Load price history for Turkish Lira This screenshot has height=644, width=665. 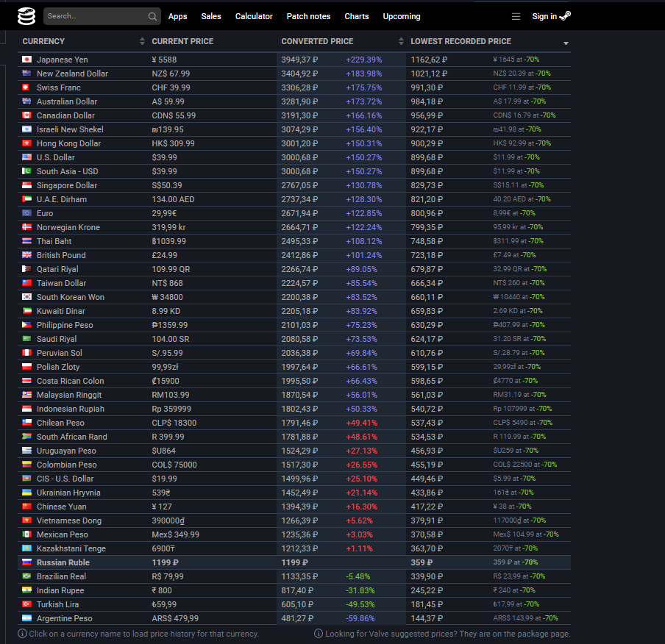click(x=57, y=604)
